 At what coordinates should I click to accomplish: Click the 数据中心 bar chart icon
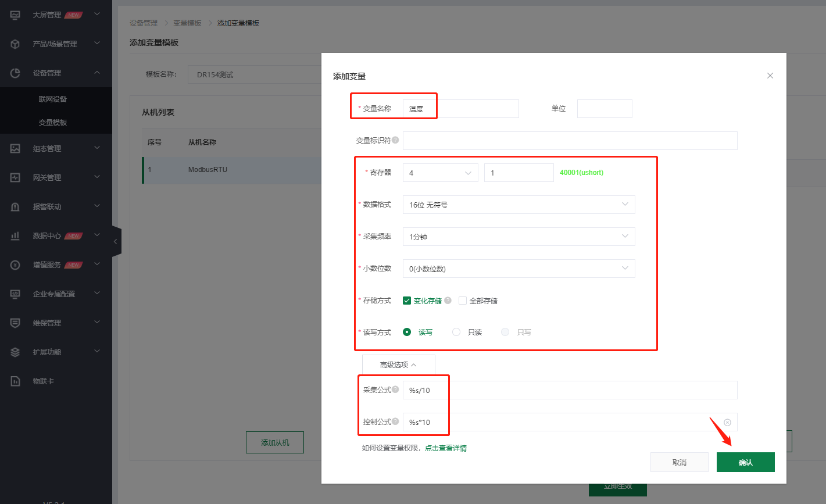[x=16, y=236]
